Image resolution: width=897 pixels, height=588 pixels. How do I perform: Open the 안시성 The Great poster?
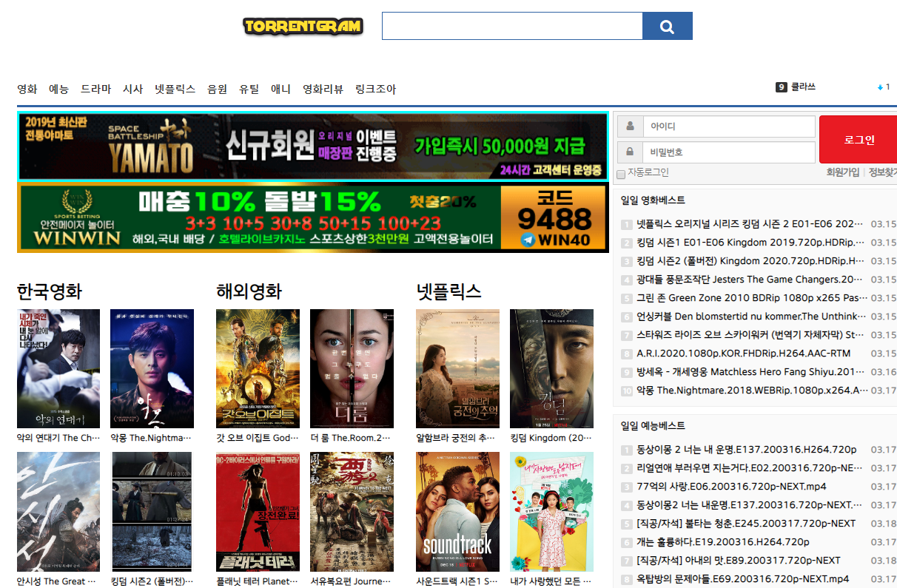pyautogui.click(x=58, y=512)
